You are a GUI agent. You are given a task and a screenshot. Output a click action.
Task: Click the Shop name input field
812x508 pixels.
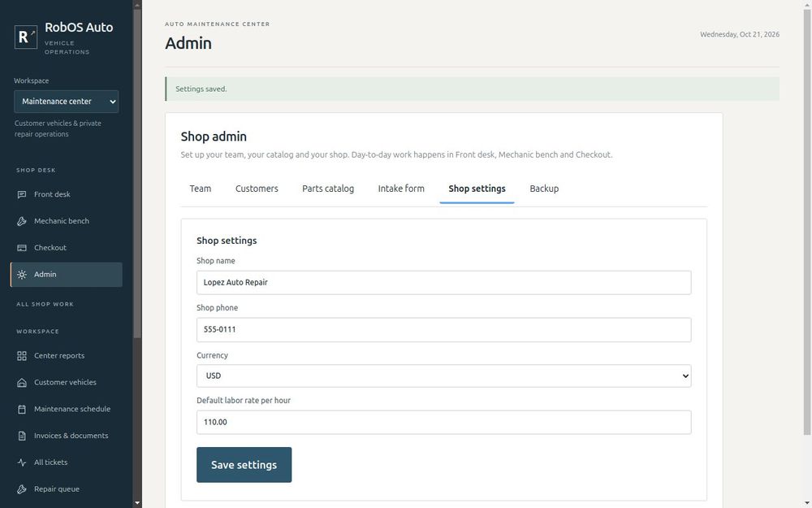444,283
